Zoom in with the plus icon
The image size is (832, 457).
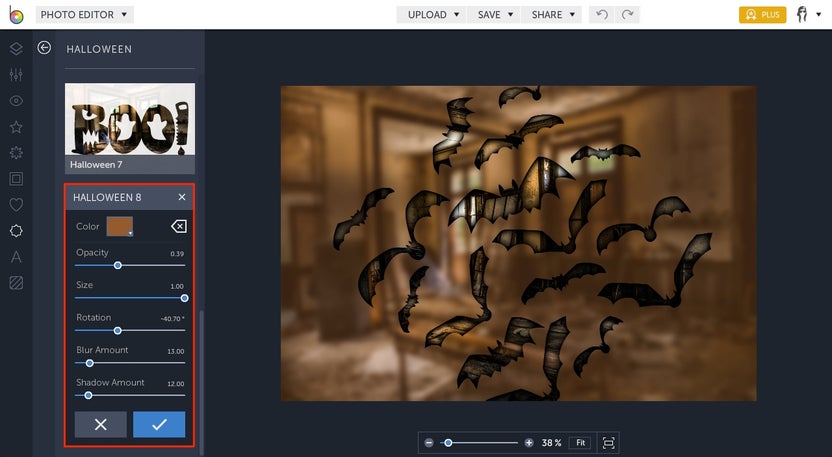click(529, 443)
